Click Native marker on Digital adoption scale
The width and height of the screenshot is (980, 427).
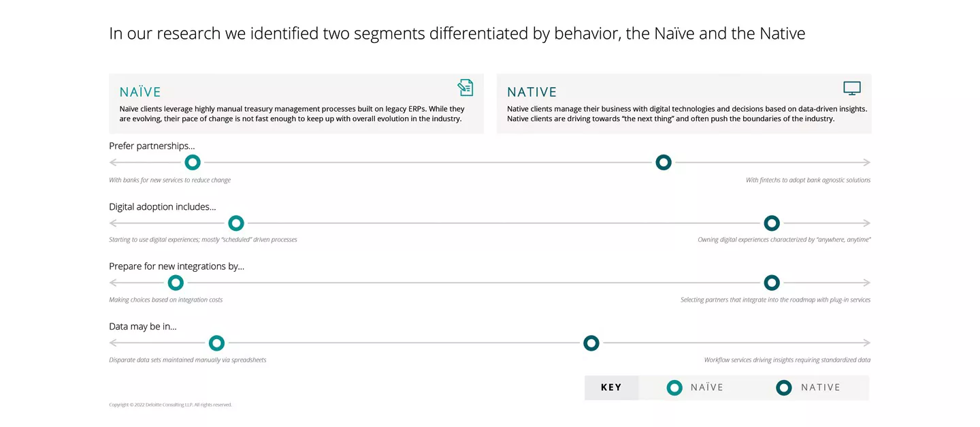[772, 223]
